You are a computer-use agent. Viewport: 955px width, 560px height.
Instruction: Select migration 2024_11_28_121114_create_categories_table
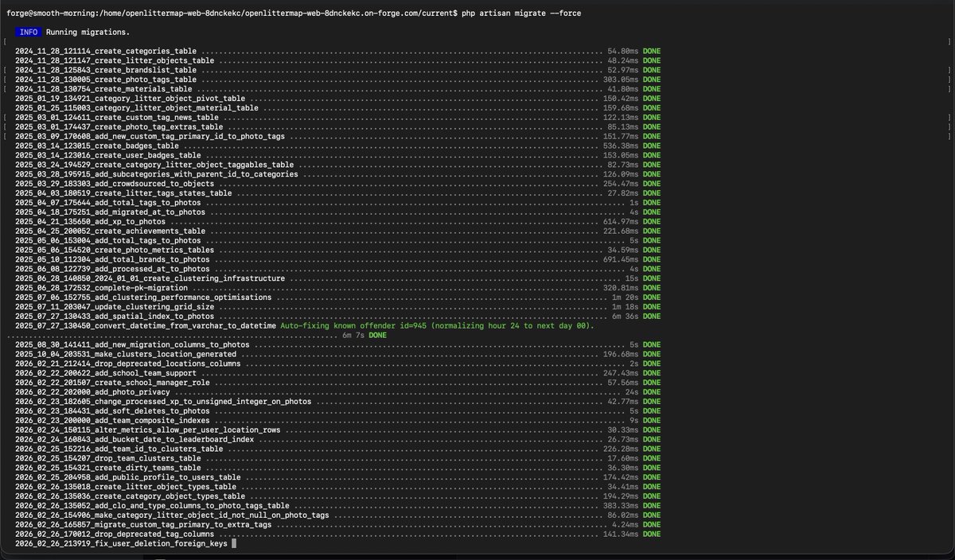coord(106,52)
